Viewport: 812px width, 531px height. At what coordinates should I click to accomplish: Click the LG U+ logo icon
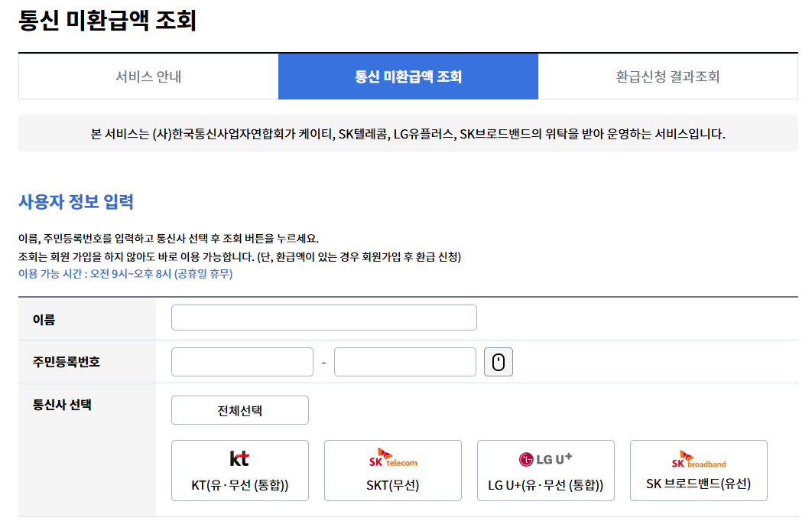(x=545, y=458)
